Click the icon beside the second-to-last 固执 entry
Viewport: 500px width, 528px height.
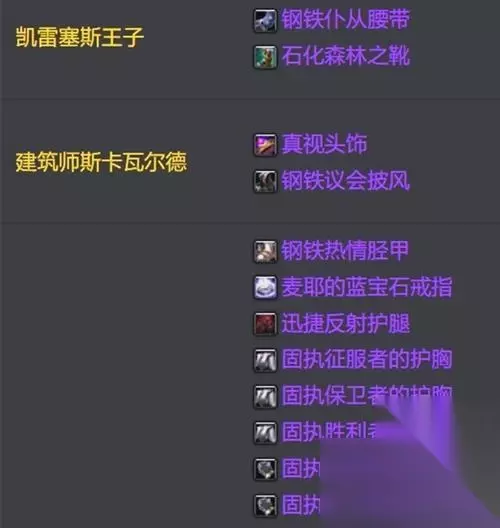pyautogui.click(x=265, y=469)
